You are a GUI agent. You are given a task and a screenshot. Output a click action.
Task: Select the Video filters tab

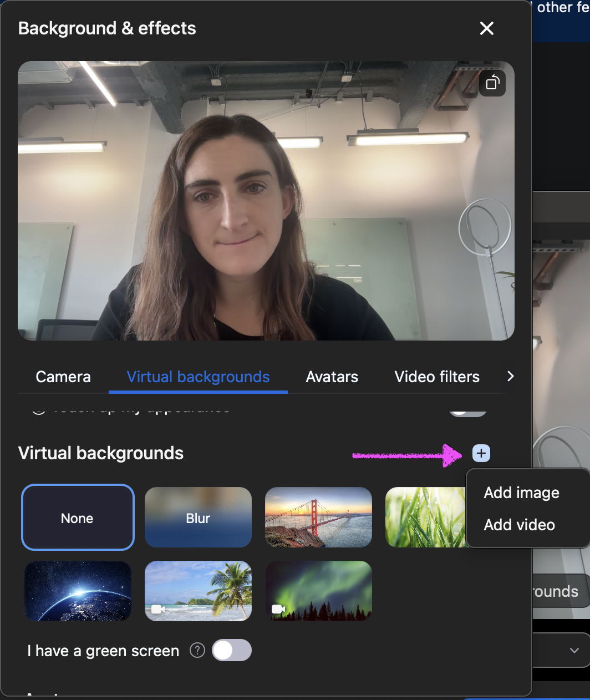[437, 377]
